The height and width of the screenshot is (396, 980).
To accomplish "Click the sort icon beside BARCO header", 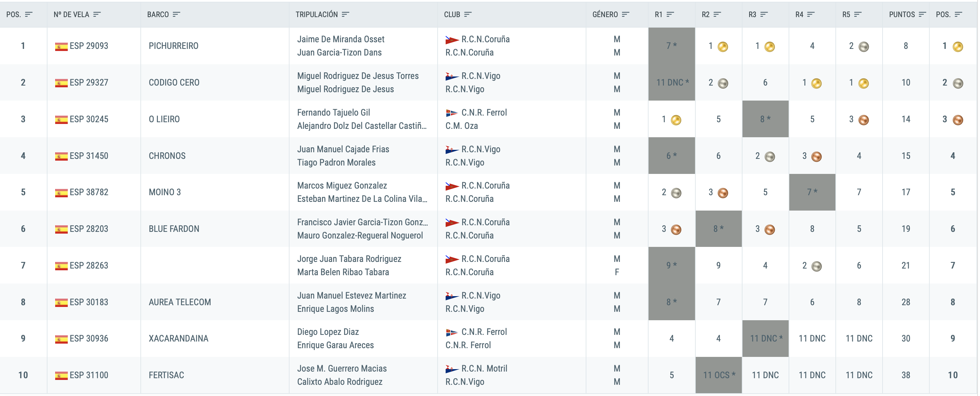I will point(176,14).
